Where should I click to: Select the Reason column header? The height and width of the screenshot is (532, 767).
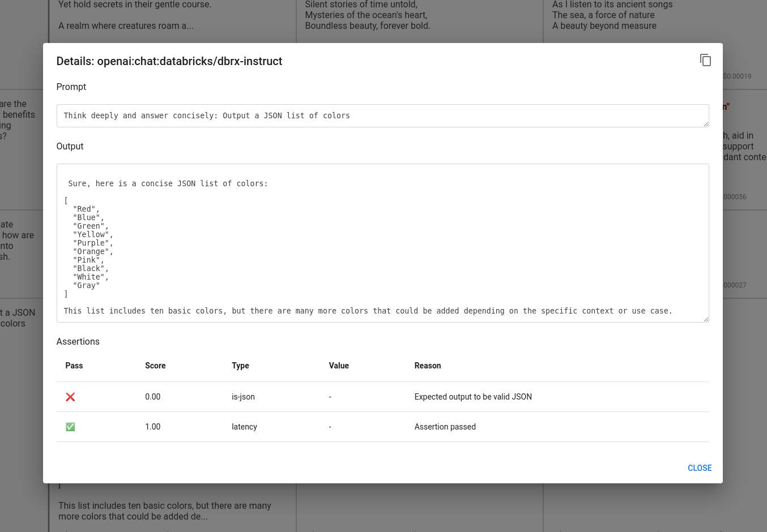[x=428, y=366]
